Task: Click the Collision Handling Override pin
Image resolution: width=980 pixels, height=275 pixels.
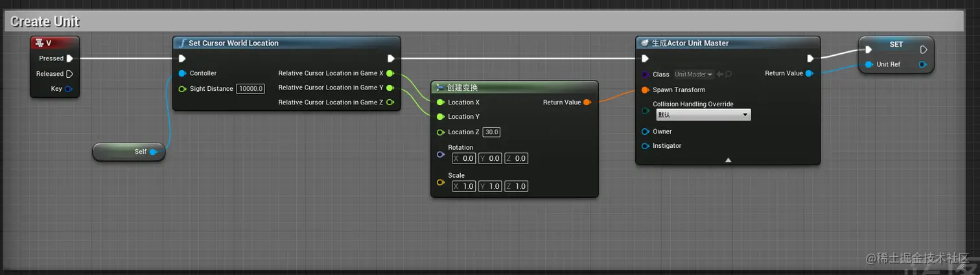Action: coord(646,111)
